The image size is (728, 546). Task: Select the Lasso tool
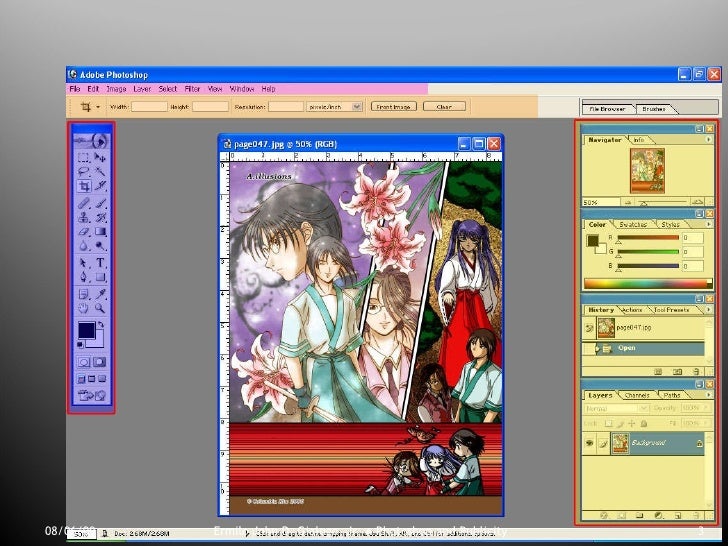pyautogui.click(x=84, y=171)
